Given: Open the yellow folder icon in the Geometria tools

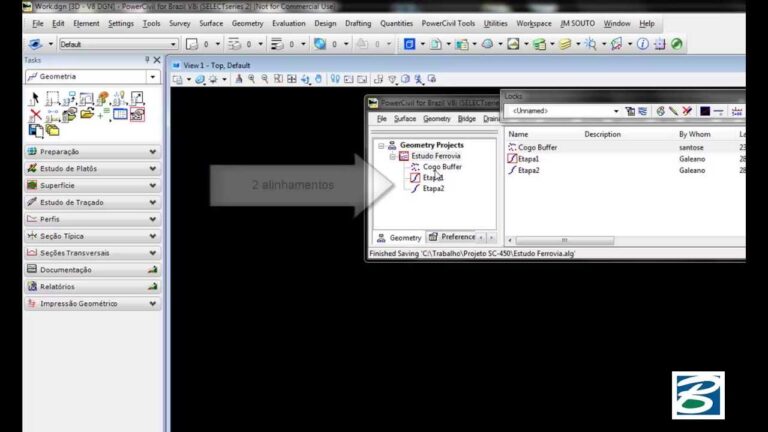Looking at the screenshot, I should coord(87,114).
